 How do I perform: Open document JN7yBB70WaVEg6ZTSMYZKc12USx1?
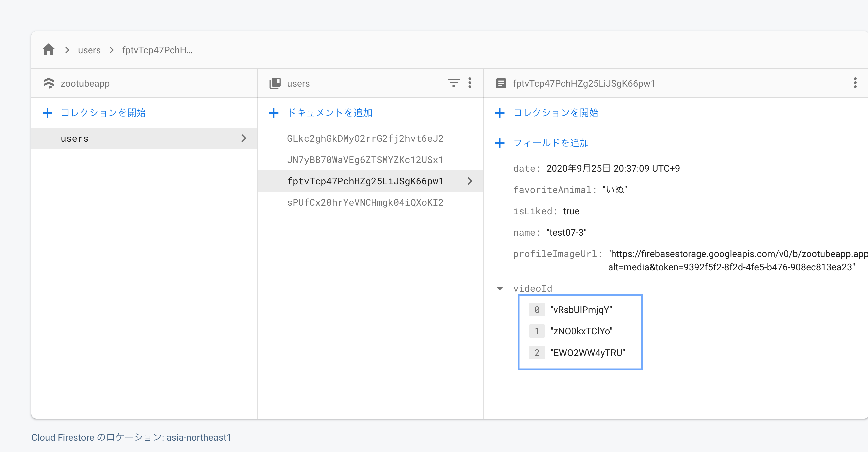(x=365, y=160)
